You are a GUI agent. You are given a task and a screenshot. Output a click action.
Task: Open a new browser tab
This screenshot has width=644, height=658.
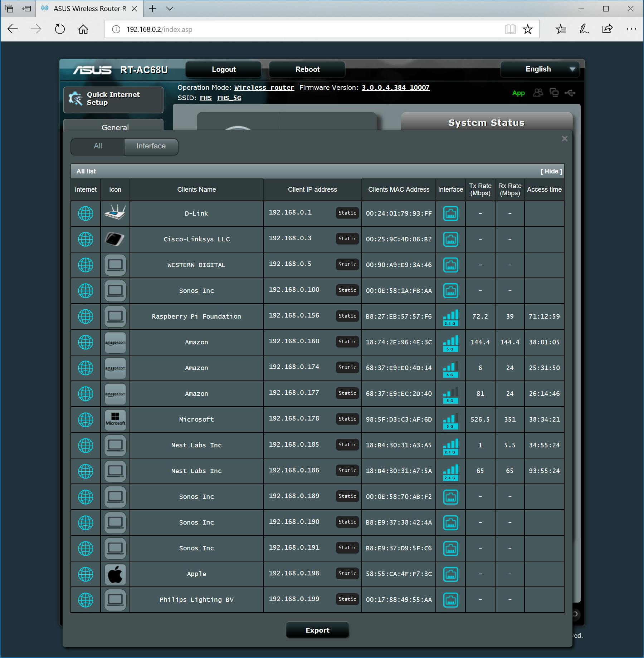(152, 9)
